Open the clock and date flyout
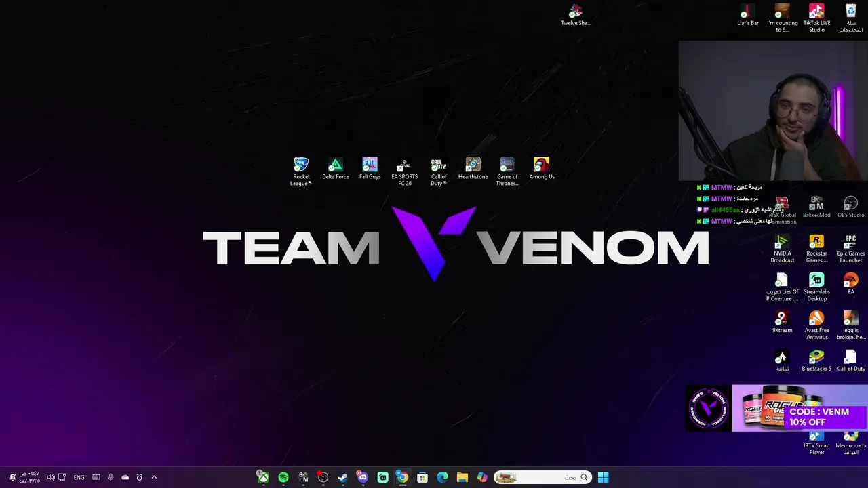The width and height of the screenshot is (868, 488). 29,477
